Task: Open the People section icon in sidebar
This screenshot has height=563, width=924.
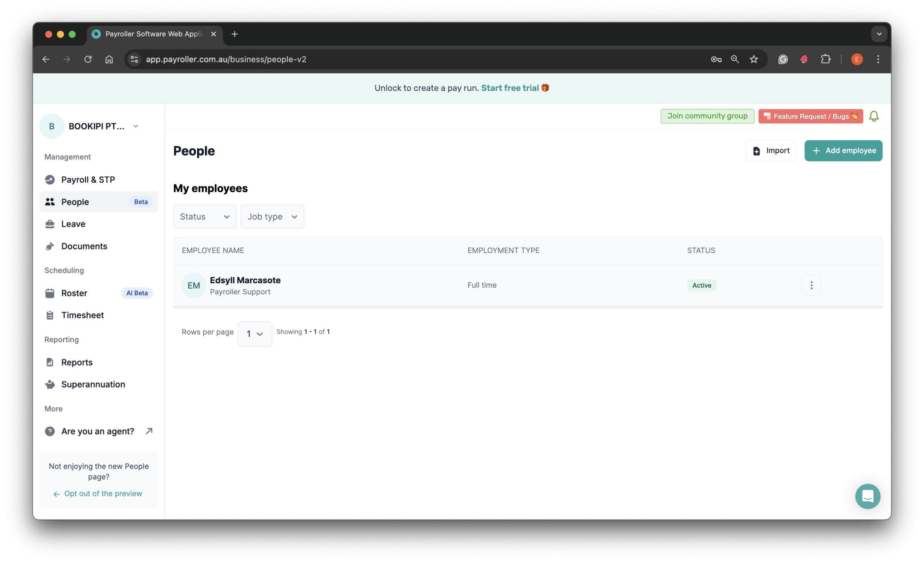Action: (50, 202)
